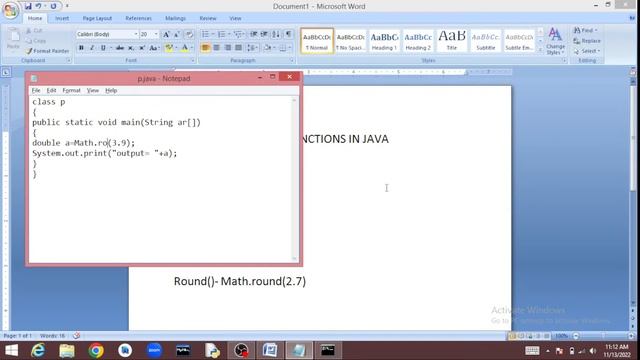Open the Change Case (Aa) menu
Image resolution: width=640 pixels, height=360 pixels.
[x=154, y=48]
